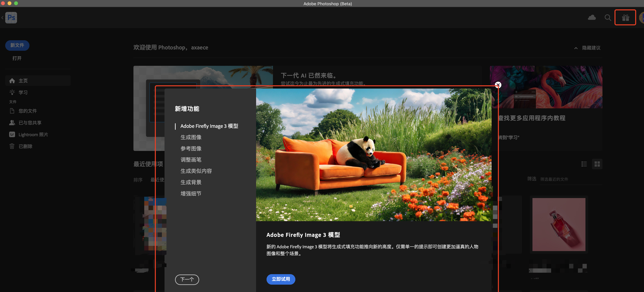Collapse suggestions with 隐藏建议
This screenshot has width=644, height=292.
pyautogui.click(x=587, y=48)
